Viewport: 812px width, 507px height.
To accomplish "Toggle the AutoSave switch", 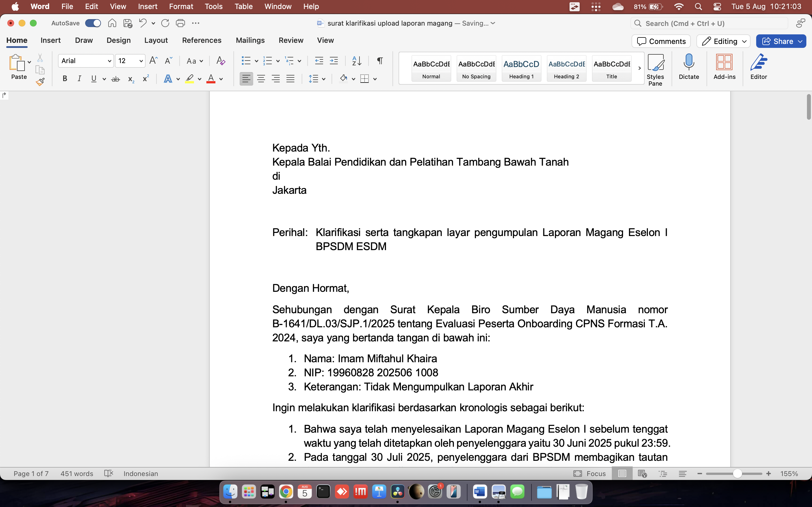I will tap(93, 23).
